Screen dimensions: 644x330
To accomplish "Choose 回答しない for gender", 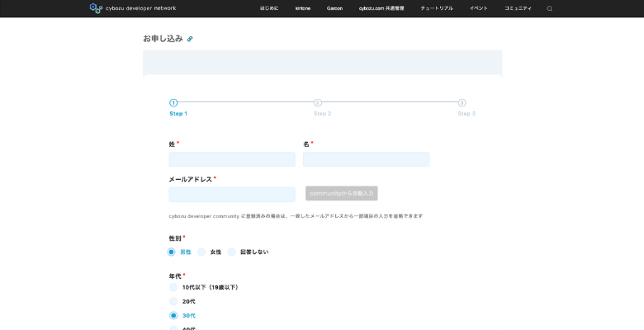I will [x=232, y=252].
